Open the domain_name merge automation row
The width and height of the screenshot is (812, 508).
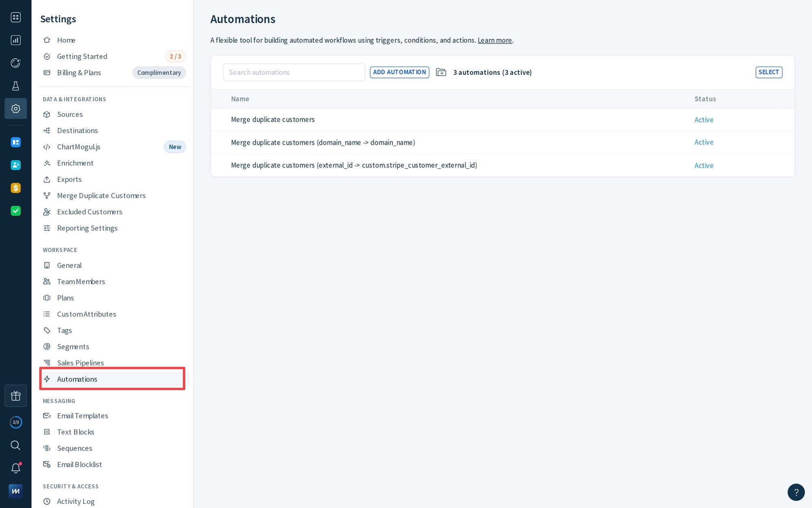[x=503, y=142]
